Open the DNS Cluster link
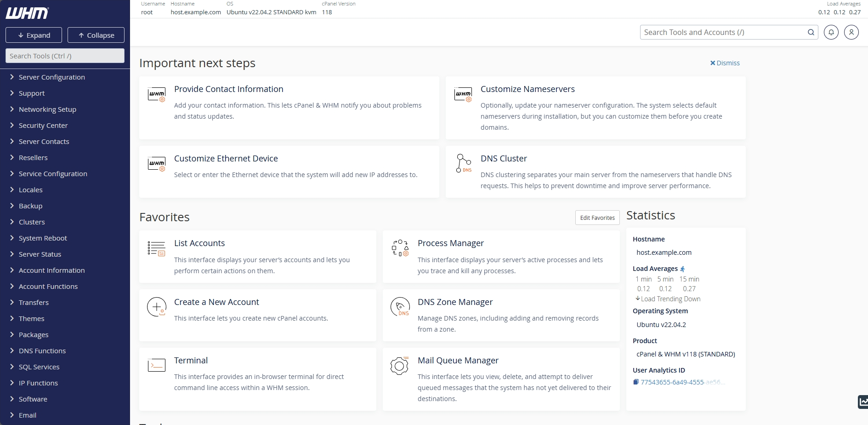 pos(504,159)
